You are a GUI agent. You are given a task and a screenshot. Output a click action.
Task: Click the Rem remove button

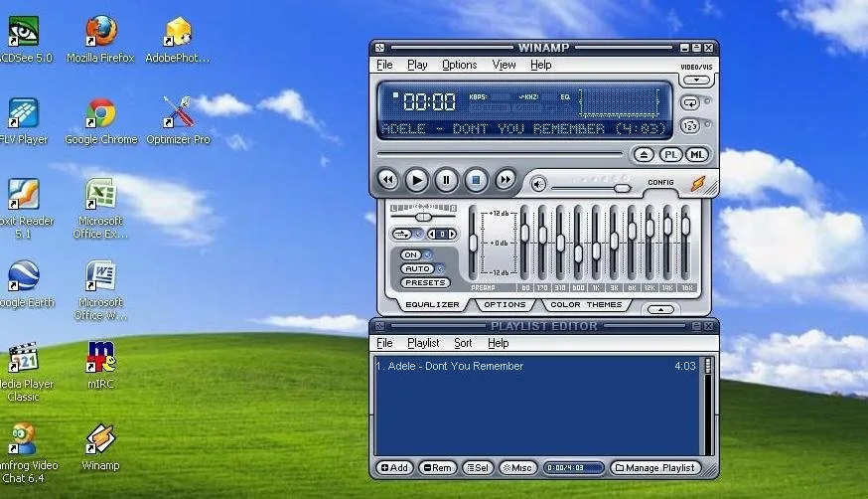(437, 468)
